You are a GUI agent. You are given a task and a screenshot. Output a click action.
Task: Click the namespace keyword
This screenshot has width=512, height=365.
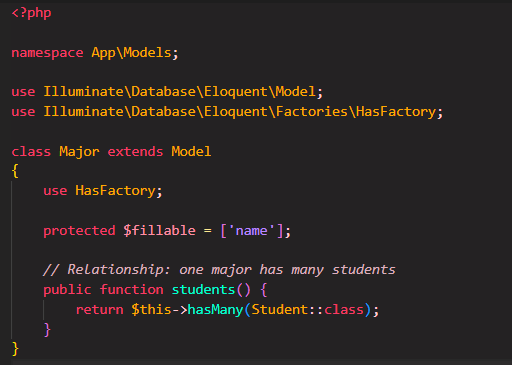pyautogui.click(x=47, y=53)
